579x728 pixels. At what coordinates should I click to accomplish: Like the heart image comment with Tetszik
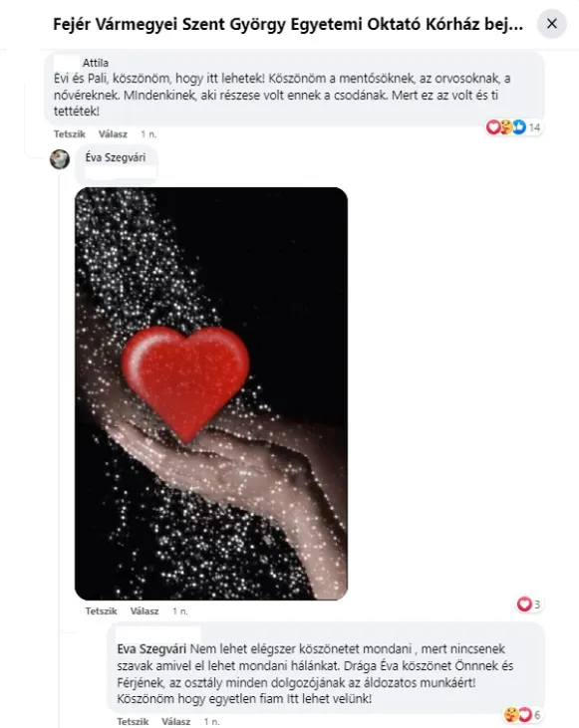click(x=101, y=611)
